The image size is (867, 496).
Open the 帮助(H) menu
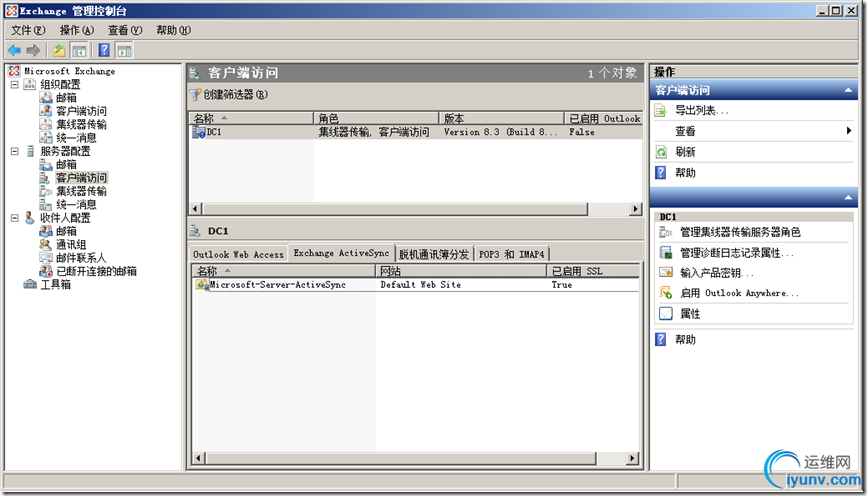pos(174,30)
